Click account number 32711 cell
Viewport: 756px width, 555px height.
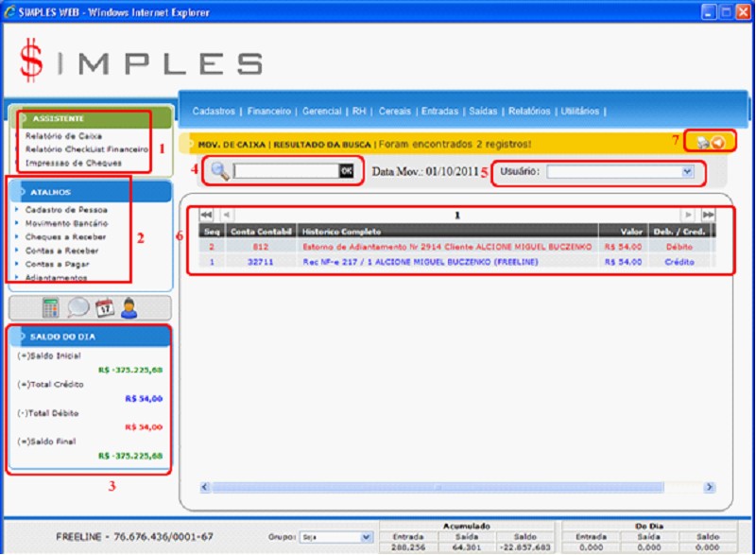coord(261,262)
